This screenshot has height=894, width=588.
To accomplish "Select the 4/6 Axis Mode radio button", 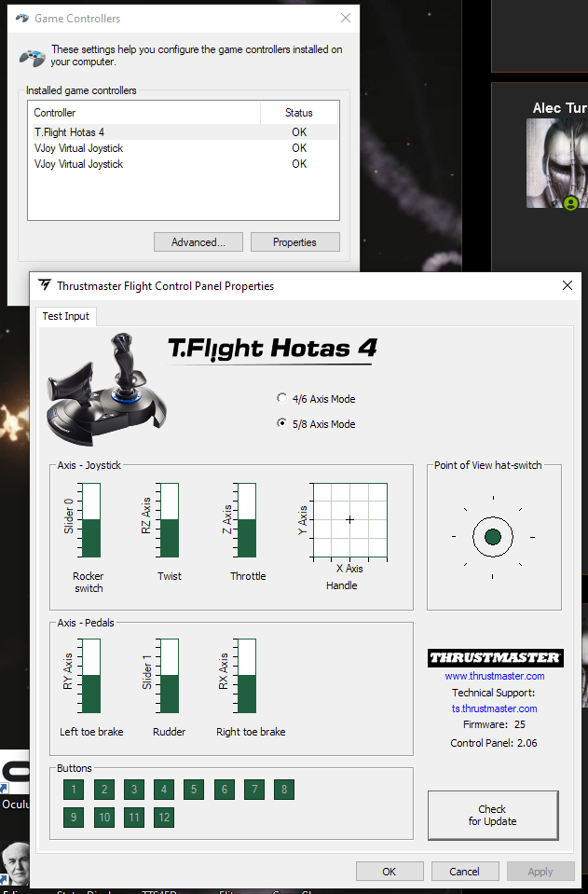I will click(281, 398).
